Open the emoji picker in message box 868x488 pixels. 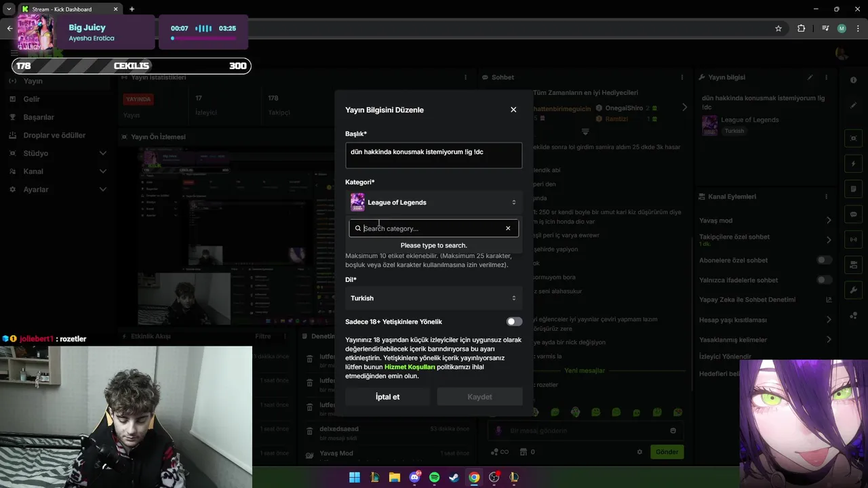tap(673, 430)
